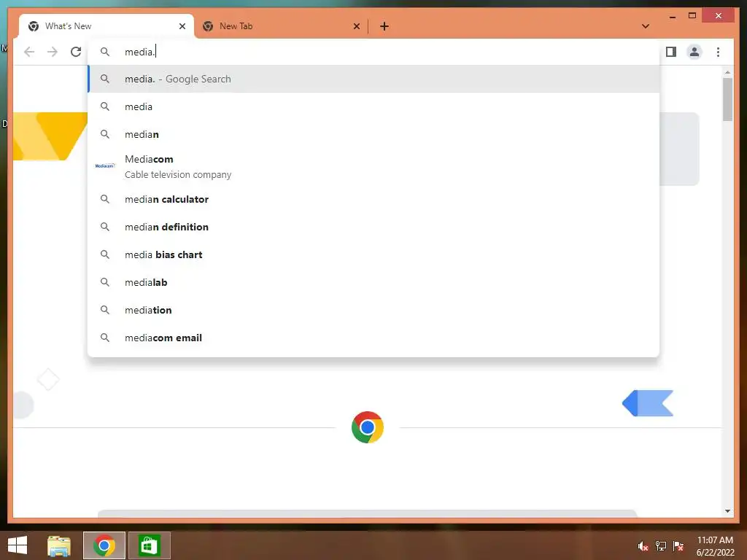Switch to the New Tab tab

pyautogui.click(x=281, y=26)
